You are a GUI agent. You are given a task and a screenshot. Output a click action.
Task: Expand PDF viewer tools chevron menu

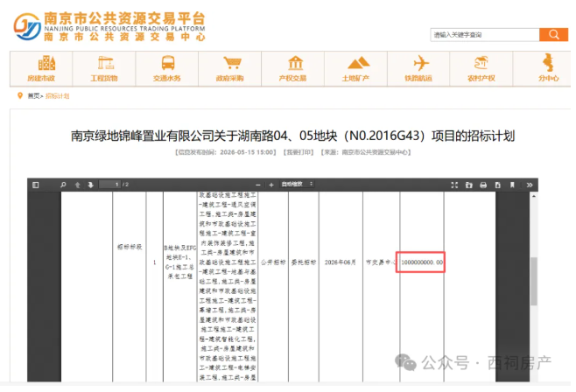530,185
